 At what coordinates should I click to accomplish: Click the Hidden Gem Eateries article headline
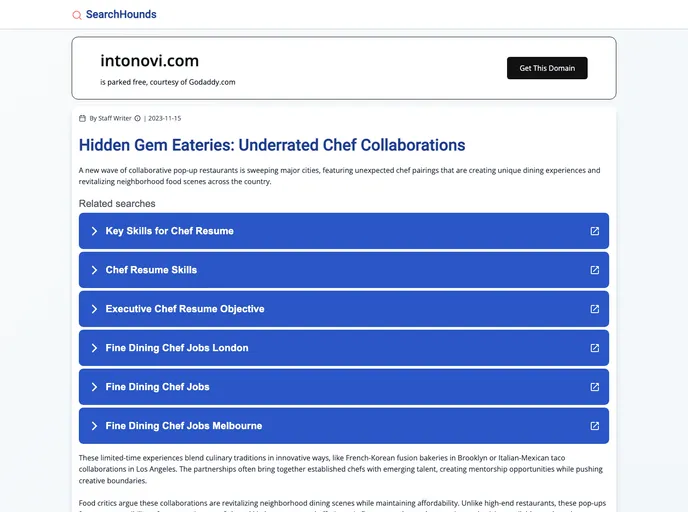[272, 145]
